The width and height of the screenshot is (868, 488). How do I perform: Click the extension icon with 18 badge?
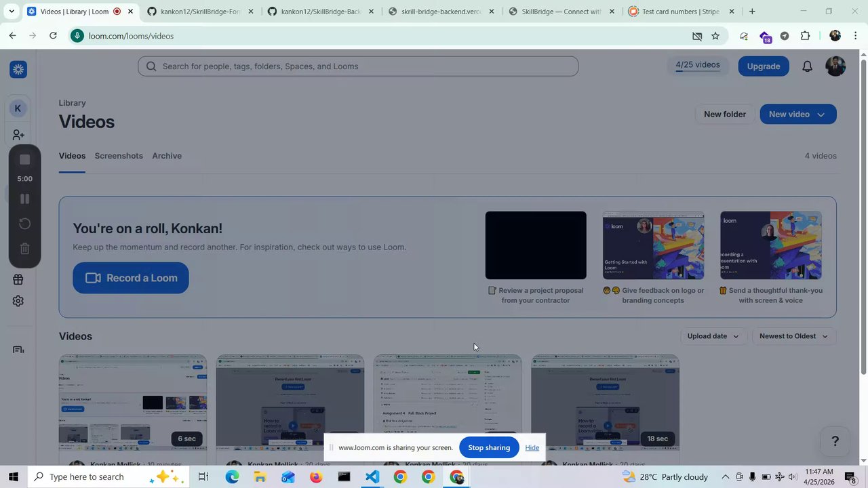[765, 37]
